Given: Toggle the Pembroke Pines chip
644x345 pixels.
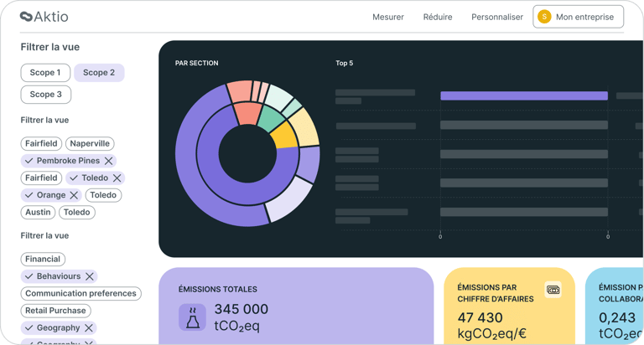Looking at the screenshot, I should click(69, 161).
